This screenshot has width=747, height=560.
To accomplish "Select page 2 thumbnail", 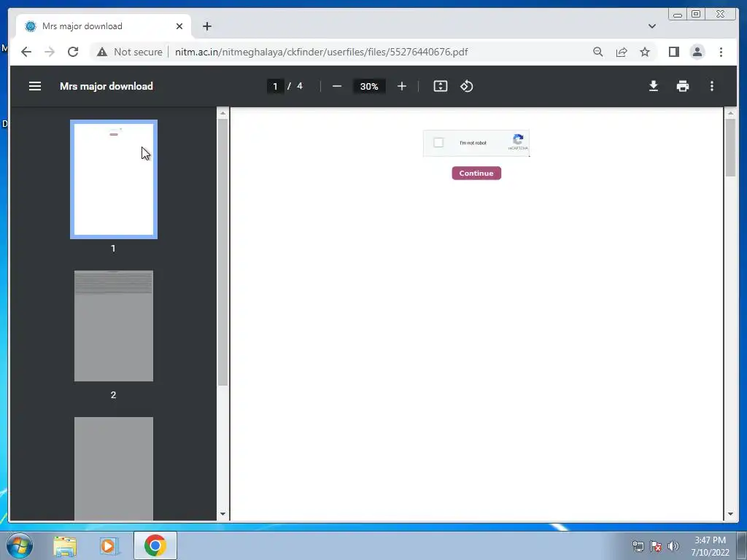I will click(x=113, y=326).
